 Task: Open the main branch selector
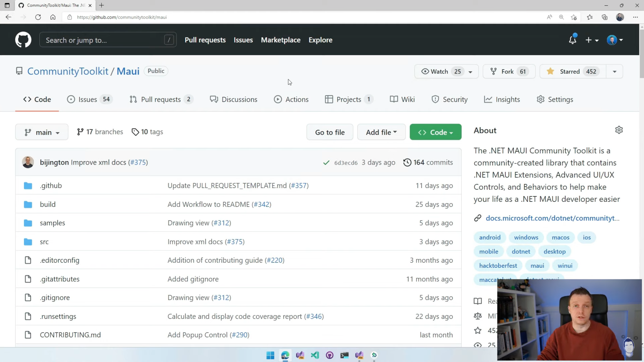coord(42,132)
